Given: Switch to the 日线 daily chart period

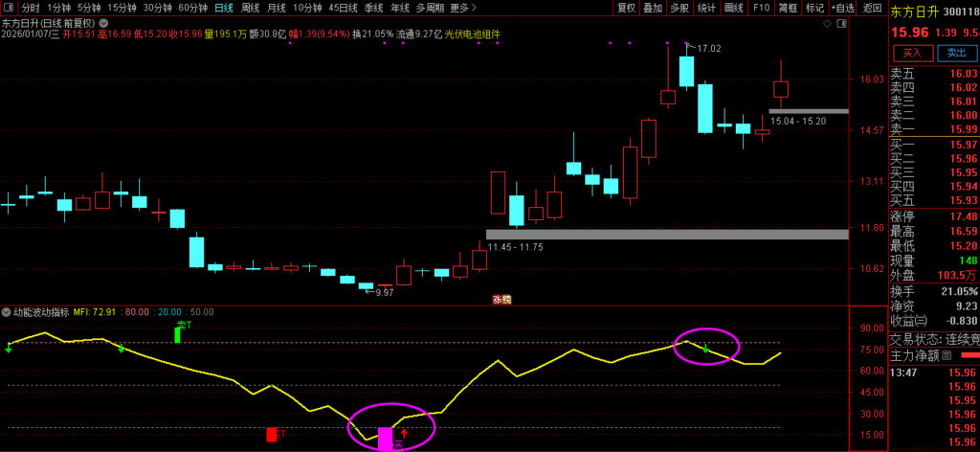Looking at the screenshot, I should click(x=223, y=8).
